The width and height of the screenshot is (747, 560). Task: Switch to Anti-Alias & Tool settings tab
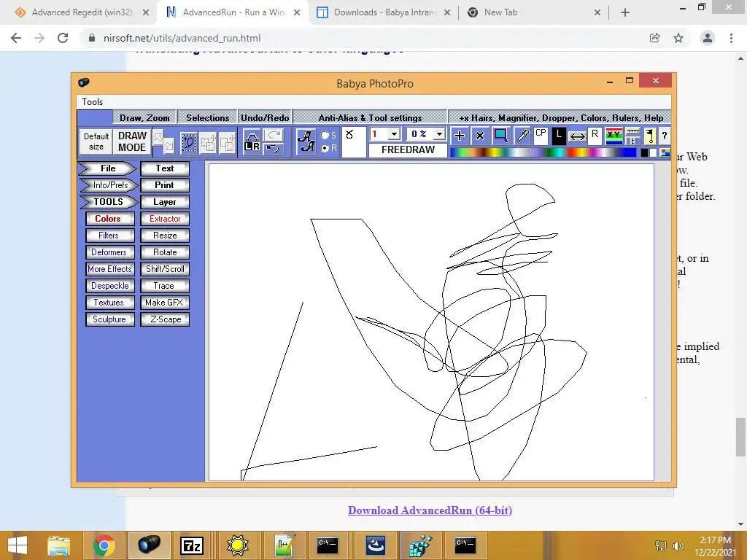(370, 117)
